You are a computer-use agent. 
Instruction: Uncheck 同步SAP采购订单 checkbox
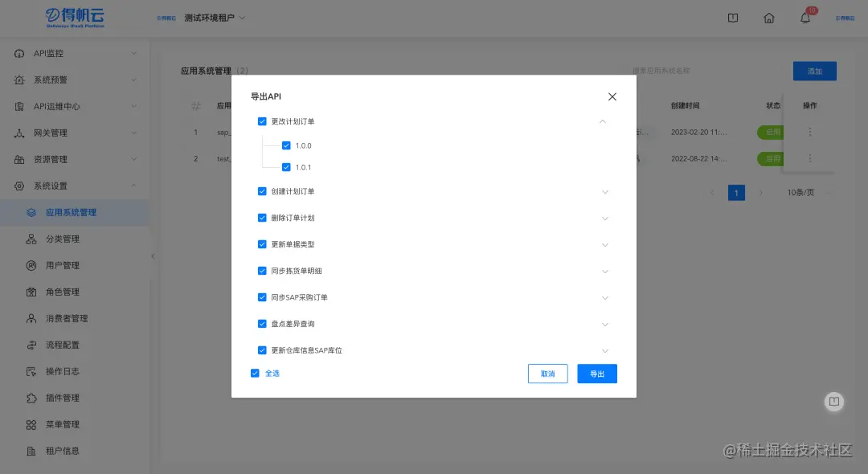coord(262,297)
